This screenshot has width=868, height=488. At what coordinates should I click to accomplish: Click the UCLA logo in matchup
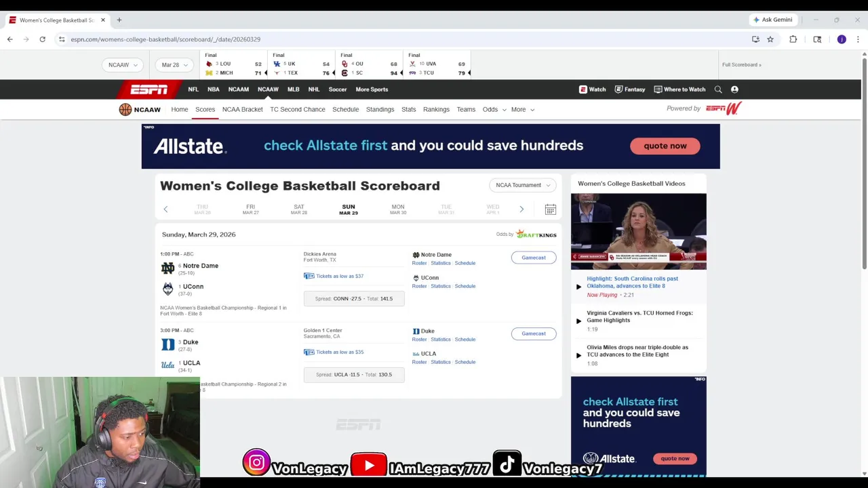167,365
